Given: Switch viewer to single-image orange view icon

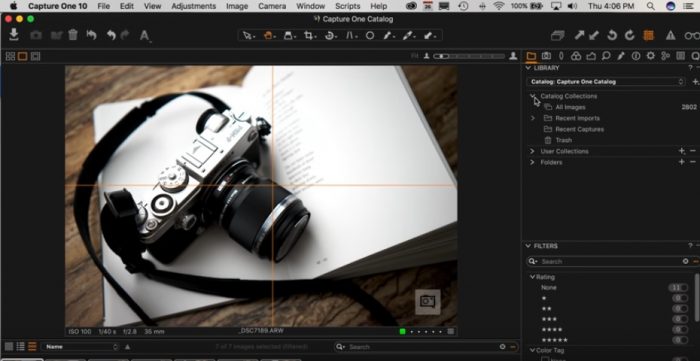Looking at the screenshot, I should point(22,56).
